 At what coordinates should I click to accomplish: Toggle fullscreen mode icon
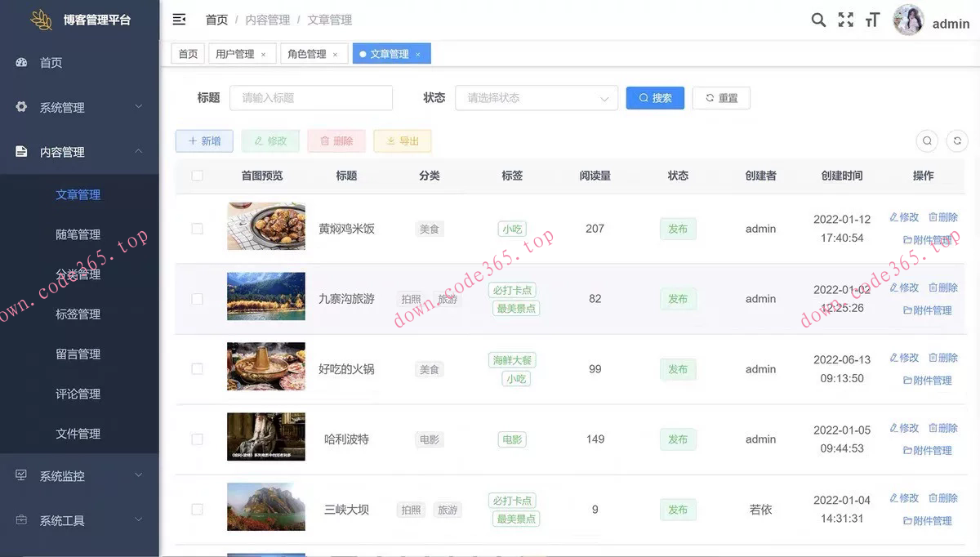(845, 20)
